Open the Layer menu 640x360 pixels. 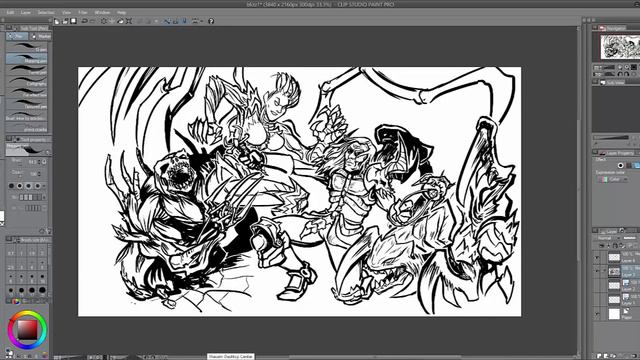point(26,12)
